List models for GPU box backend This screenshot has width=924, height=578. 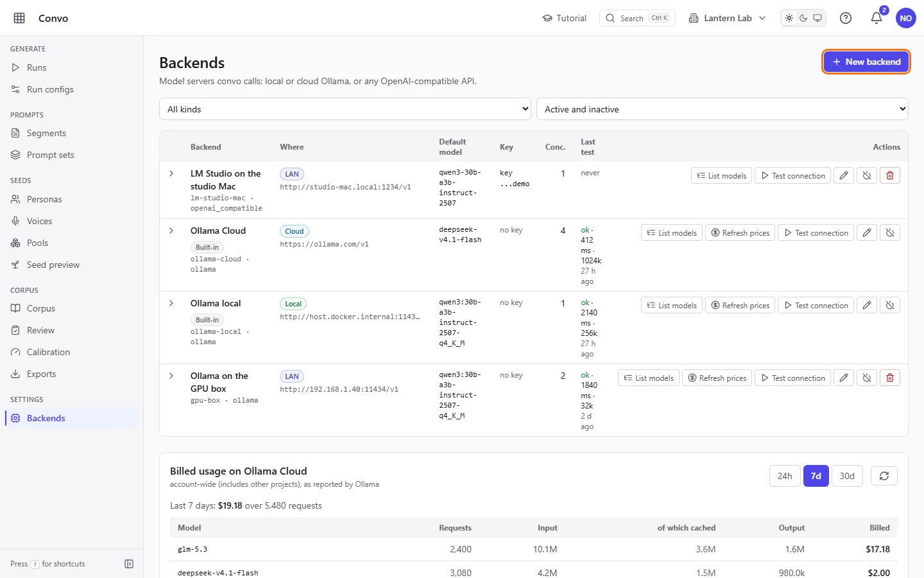point(649,378)
